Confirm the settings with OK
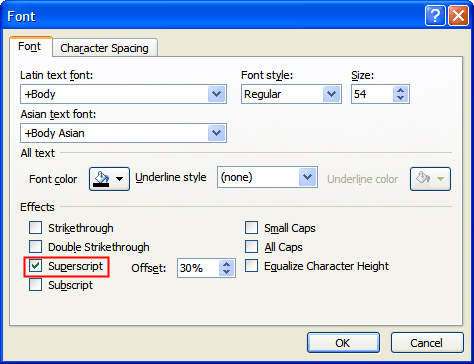The image size is (474, 364). (x=343, y=343)
